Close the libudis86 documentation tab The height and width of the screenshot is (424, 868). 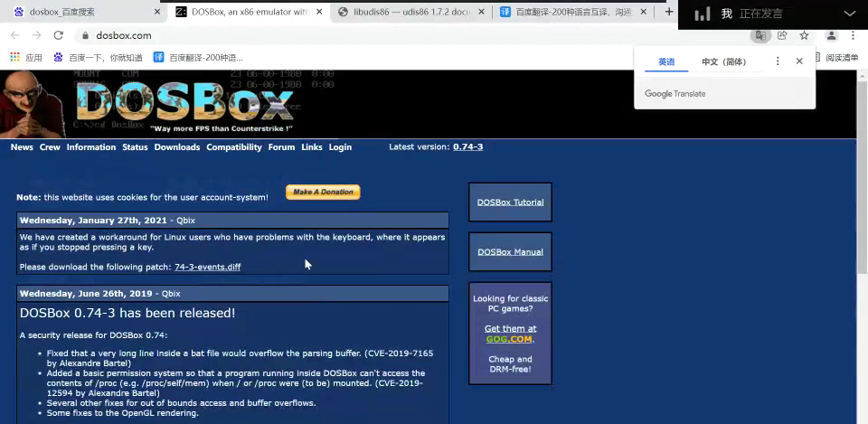click(x=481, y=12)
